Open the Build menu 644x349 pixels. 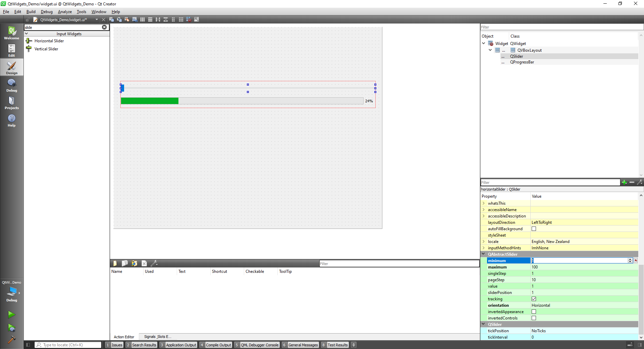coord(31,12)
